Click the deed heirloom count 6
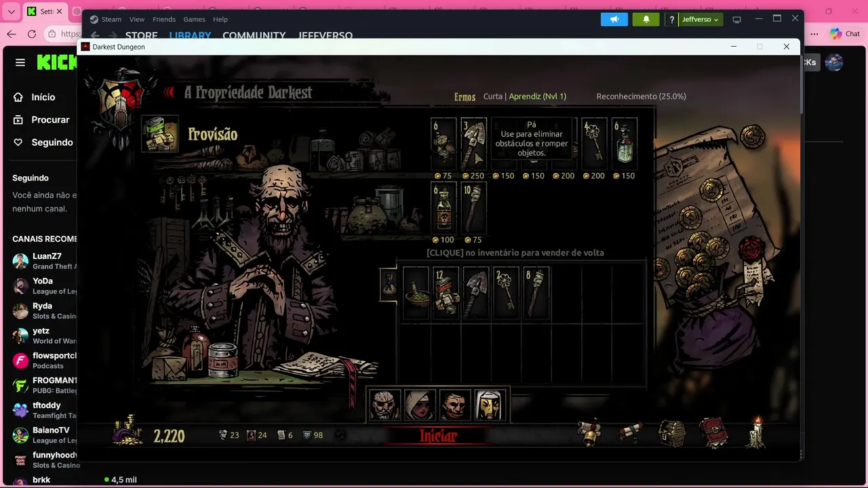868x488 pixels. pyautogui.click(x=285, y=435)
